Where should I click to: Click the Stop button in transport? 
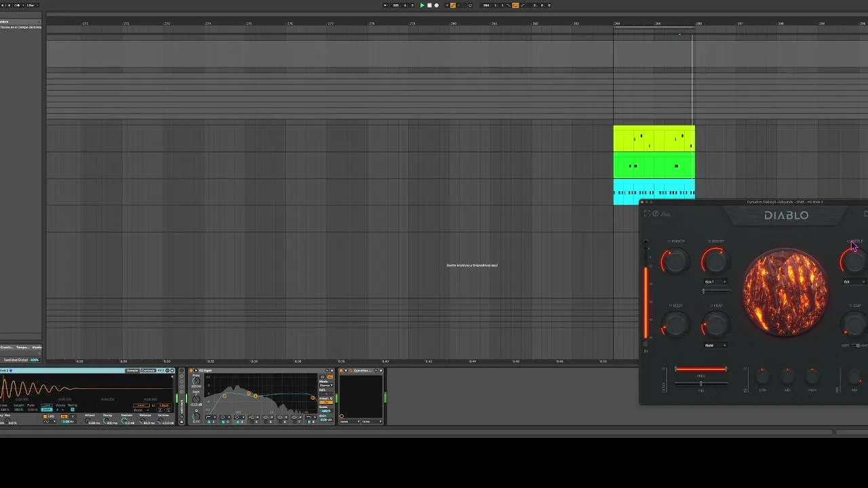point(429,5)
